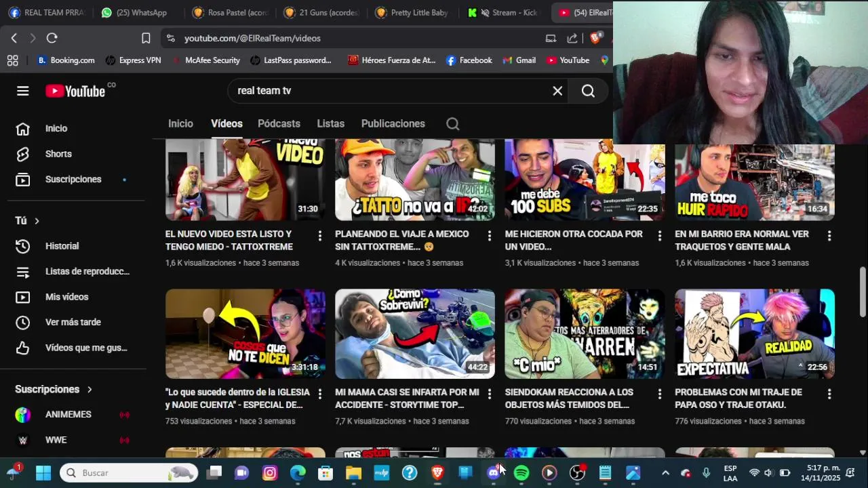Click the magnifier search button

point(588,91)
